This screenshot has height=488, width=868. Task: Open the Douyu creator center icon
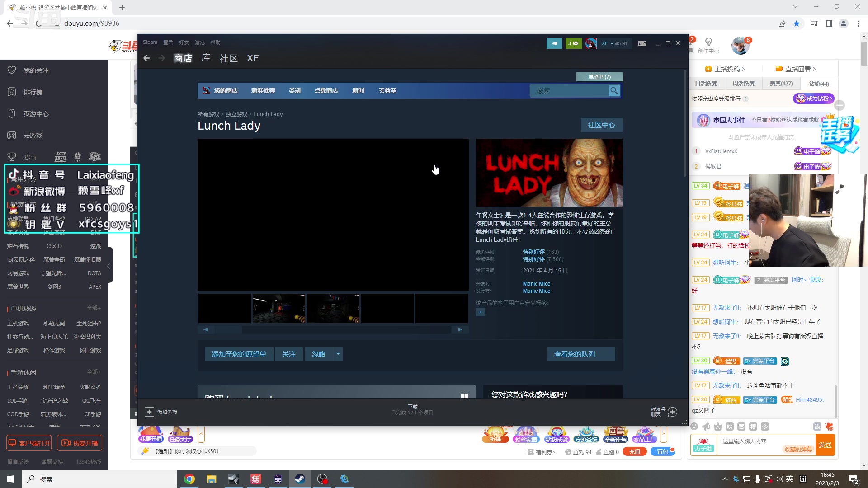tap(708, 45)
